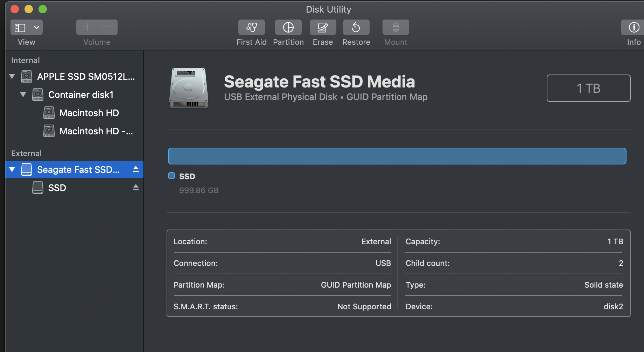The height and width of the screenshot is (352, 644).
Task: Open the Partition tool
Action: 288,27
